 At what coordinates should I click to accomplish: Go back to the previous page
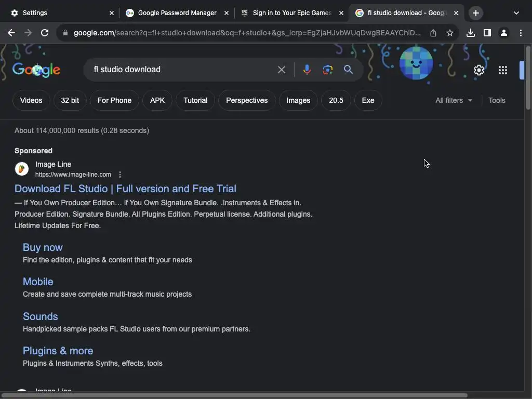pyautogui.click(x=11, y=33)
